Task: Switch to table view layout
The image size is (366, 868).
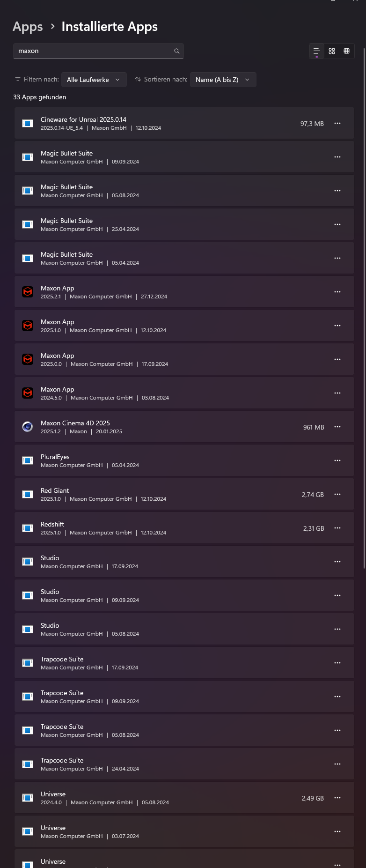Action: pyautogui.click(x=347, y=51)
